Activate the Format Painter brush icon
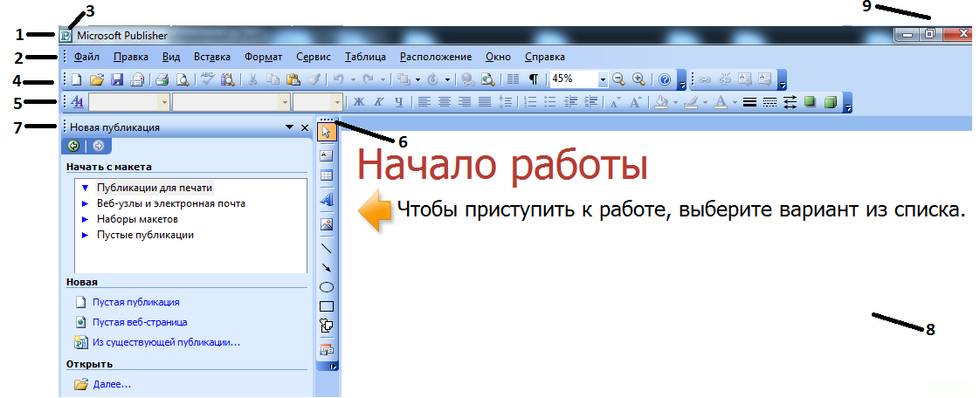This screenshot has height=398, width=980. [x=315, y=79]
